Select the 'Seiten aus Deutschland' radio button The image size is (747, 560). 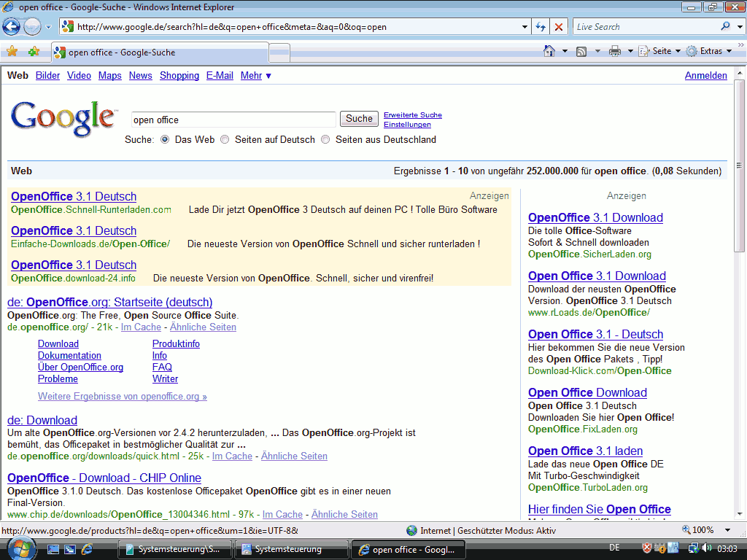coord(325,139)
